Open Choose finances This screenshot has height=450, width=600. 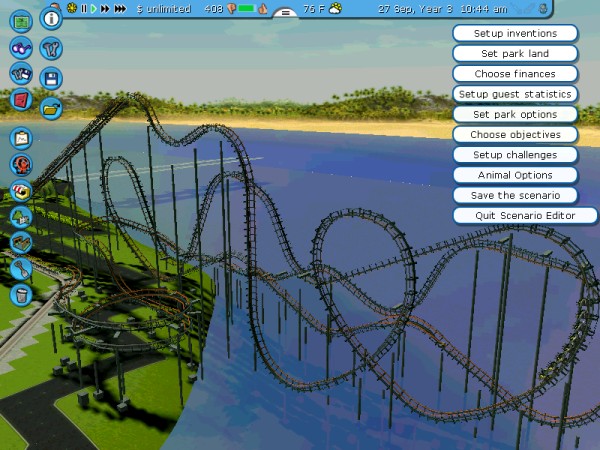(515, 74)
